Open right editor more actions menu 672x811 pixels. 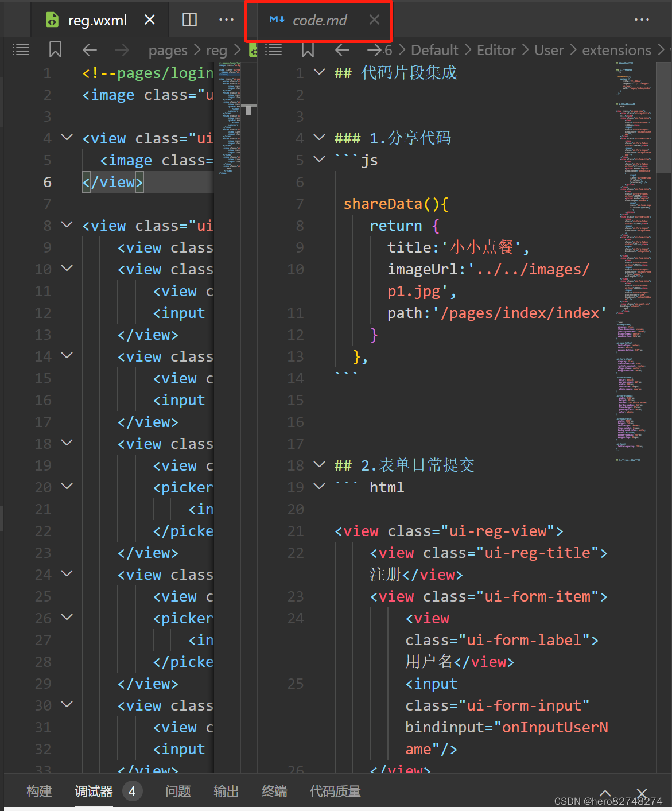click(x=642, y=20)
